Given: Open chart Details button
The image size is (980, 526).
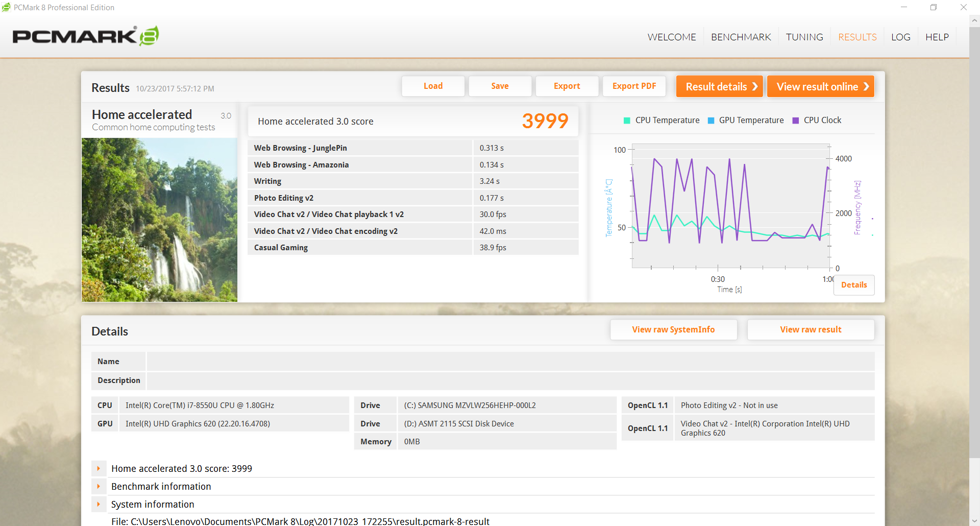Looking at the screenshot, I should [x=853, y=285].
